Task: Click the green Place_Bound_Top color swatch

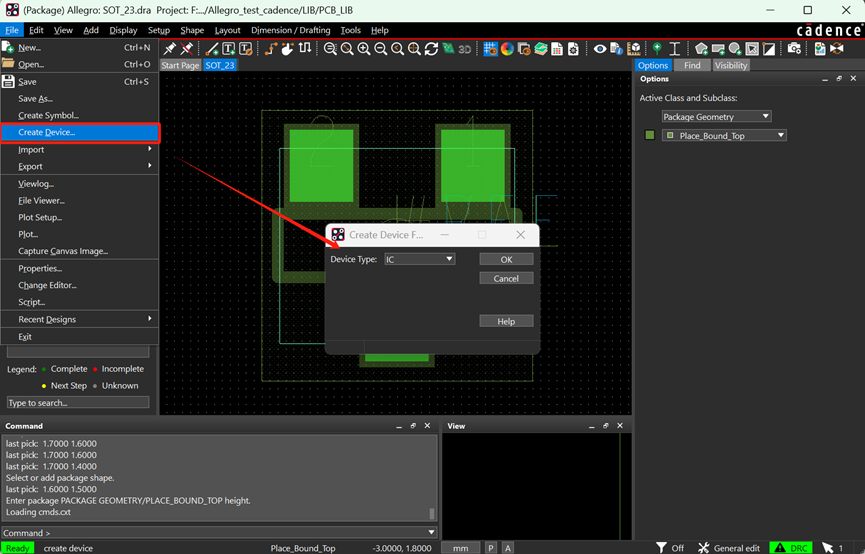Action: (650, 135)
